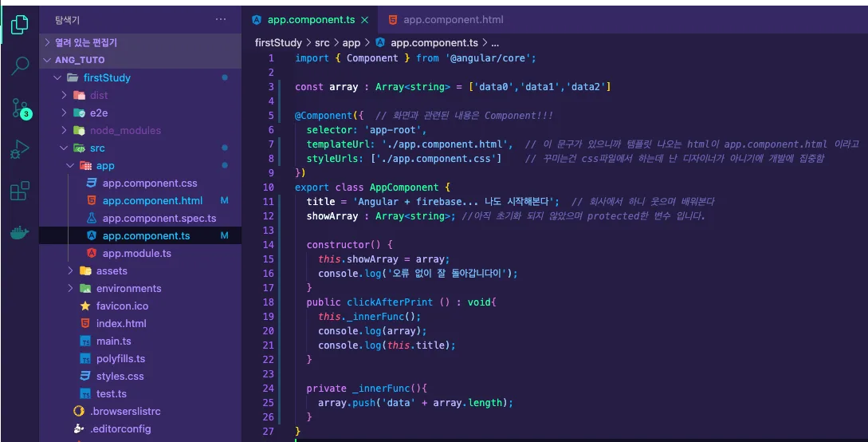Screen dimensions: 868x442
Task: Open app.module.ts in the file tree
Action: point(137,253)
